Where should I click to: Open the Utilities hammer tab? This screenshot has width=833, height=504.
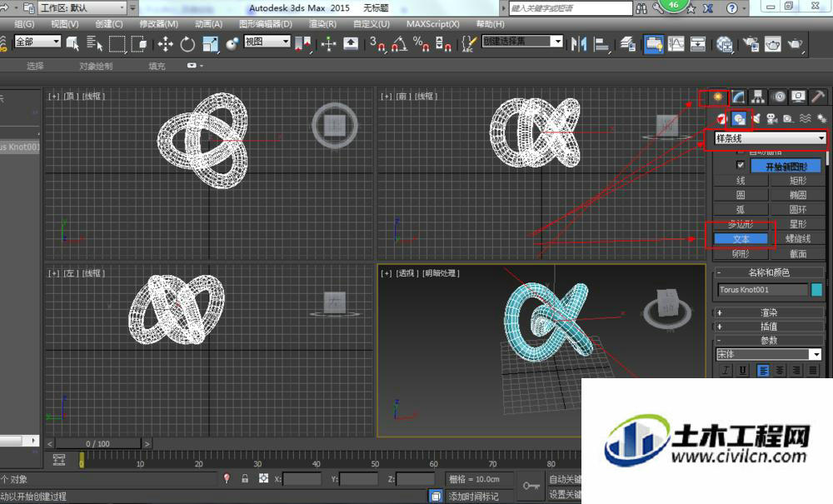(818, 97)
